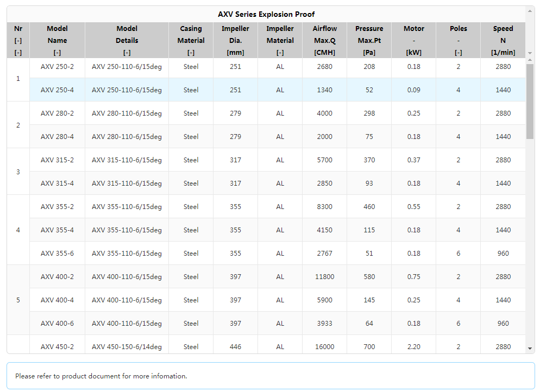Viewport: 540px width, 392px height.
Task: Click the Casing Material column header
Action: [191, 40]
